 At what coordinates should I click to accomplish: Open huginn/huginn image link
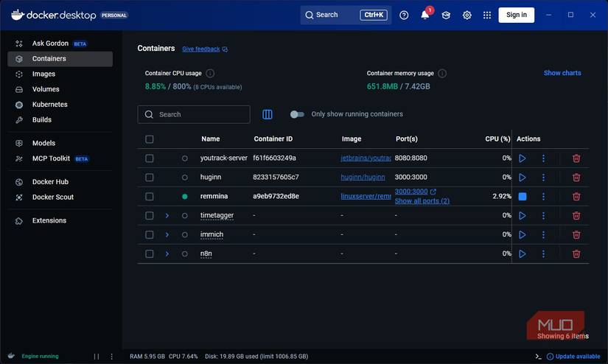pos(363,177)
